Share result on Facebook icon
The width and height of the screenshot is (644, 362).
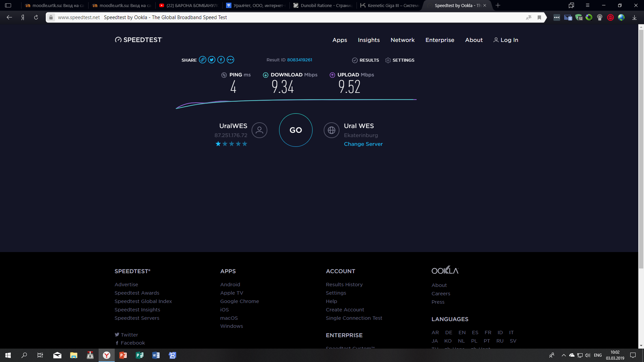pos(221,60)
